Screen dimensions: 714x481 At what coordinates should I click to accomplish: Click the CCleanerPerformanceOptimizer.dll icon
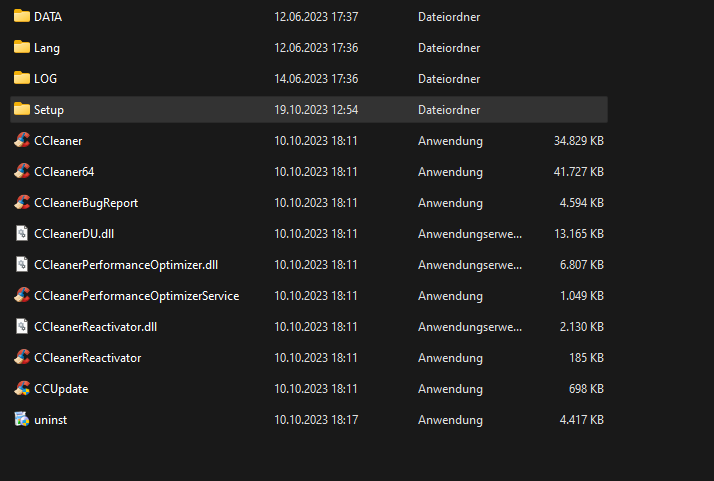pos(22,265)
